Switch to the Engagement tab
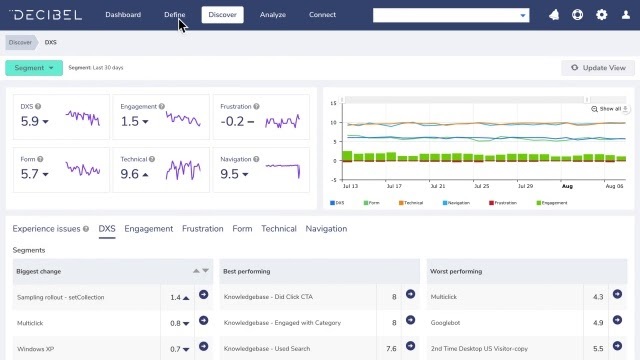640x360 pixels. [149, 229]
